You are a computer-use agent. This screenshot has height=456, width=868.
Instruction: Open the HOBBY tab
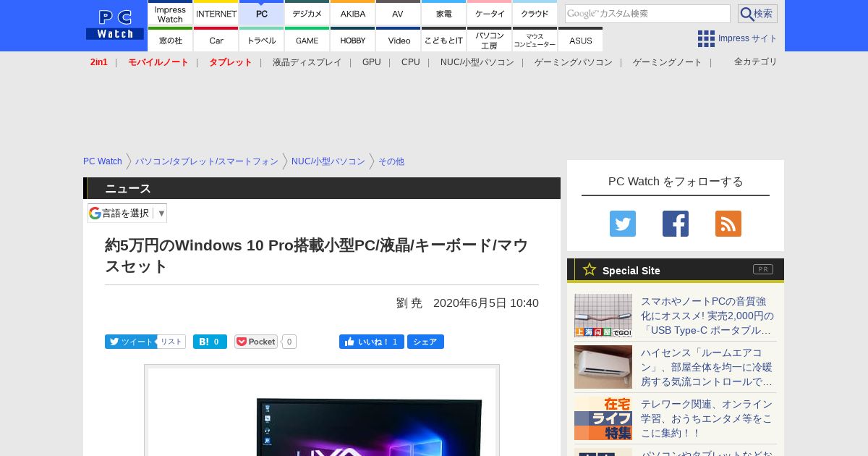click(x=353, y=39)
